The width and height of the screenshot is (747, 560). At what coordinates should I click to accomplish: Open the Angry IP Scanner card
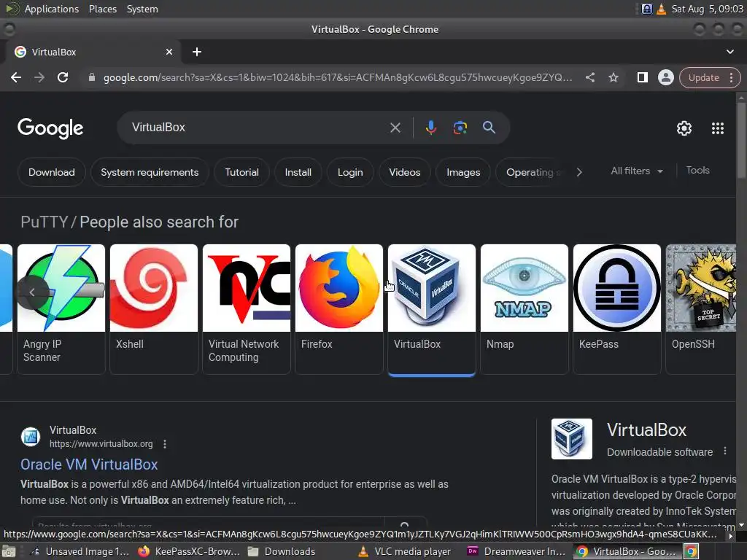(x=61, y=309)
